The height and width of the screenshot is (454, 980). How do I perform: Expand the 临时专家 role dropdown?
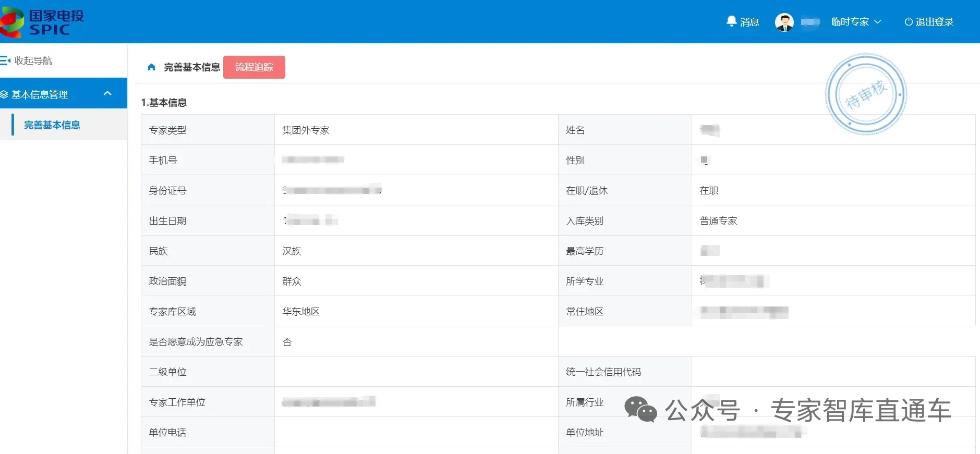coord(856,22)
